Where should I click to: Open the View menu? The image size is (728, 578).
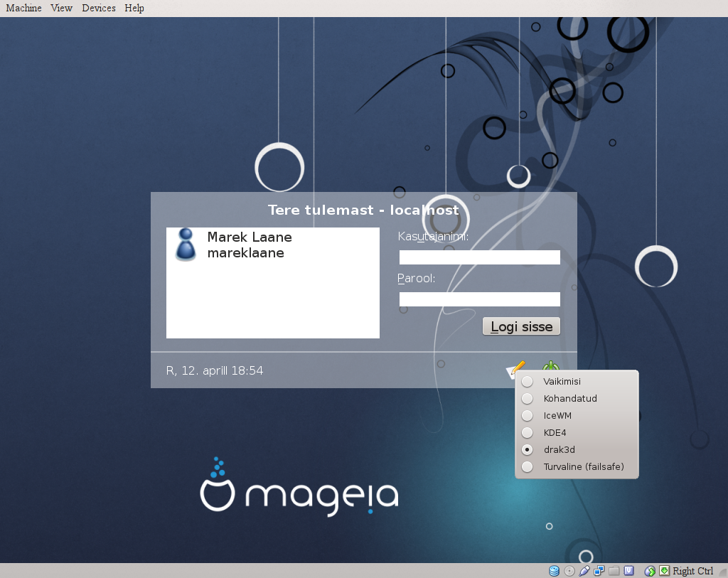click(x=61, y=8)
